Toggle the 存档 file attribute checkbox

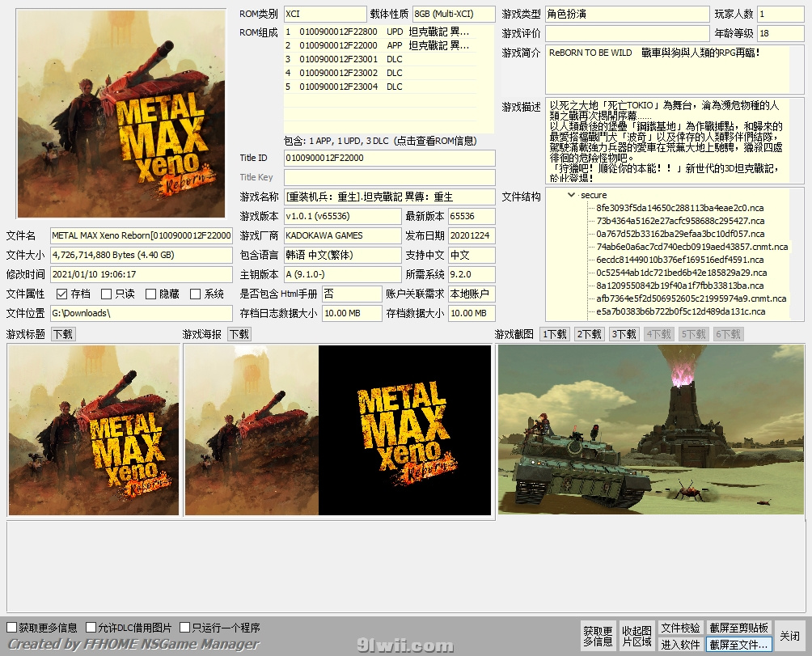62,294
